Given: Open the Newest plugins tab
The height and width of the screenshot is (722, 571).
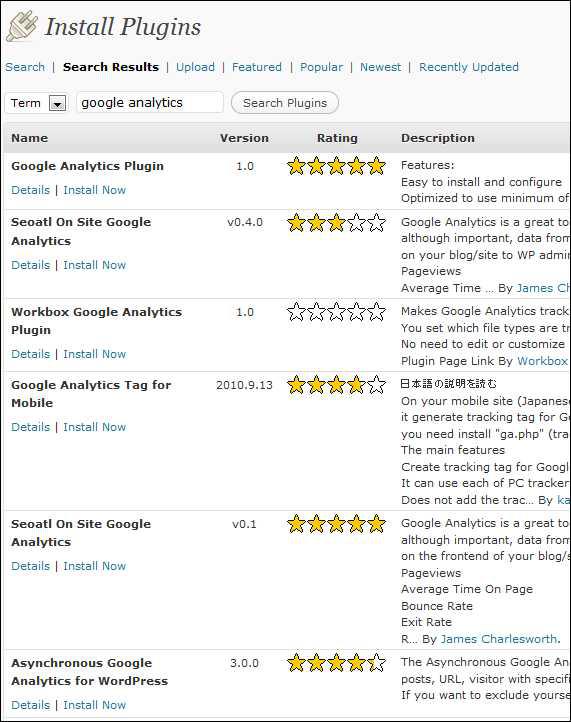Looking at the screenshot, I should 380,67.
